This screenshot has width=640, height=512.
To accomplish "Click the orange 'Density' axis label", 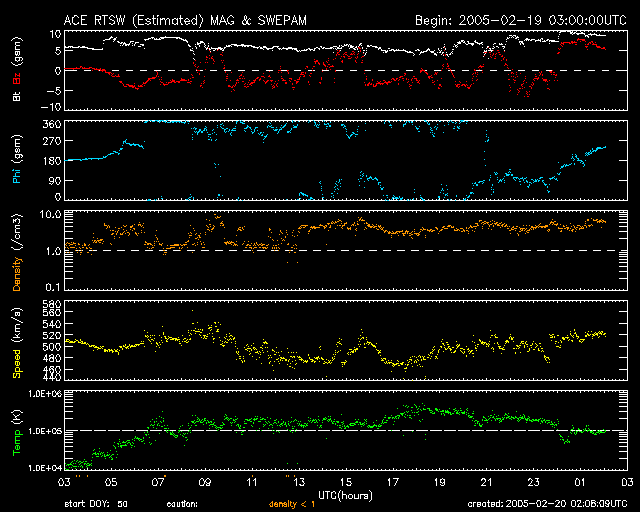I will (17, 274).
